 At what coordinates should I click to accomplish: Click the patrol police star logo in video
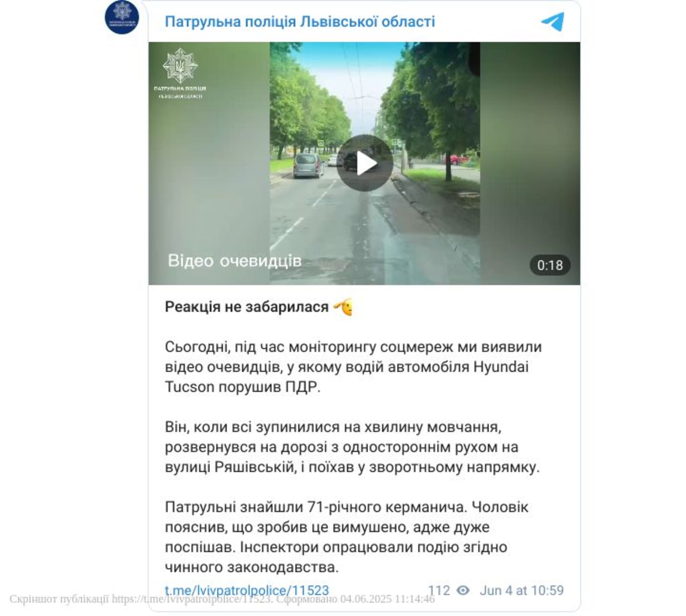(x=180, y=66)
